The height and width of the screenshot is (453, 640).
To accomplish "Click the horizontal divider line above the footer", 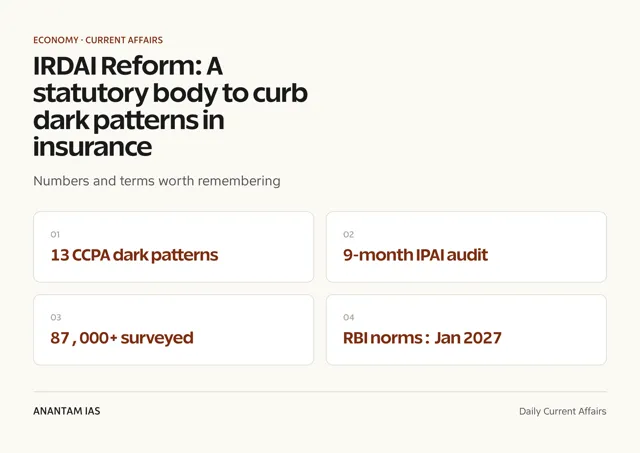I will [320, 392].
